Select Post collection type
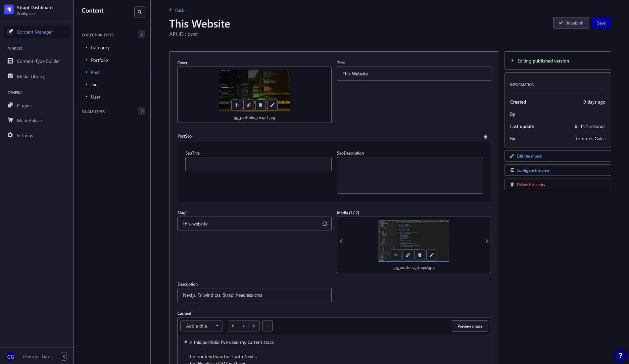The height and width of the screenshot is (364, 629). point(95,72)
